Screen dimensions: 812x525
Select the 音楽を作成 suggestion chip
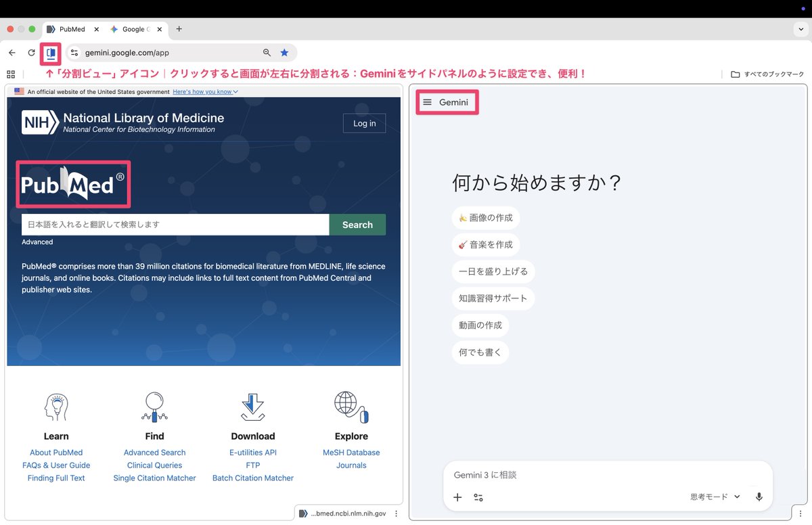(x=486, y=245)
